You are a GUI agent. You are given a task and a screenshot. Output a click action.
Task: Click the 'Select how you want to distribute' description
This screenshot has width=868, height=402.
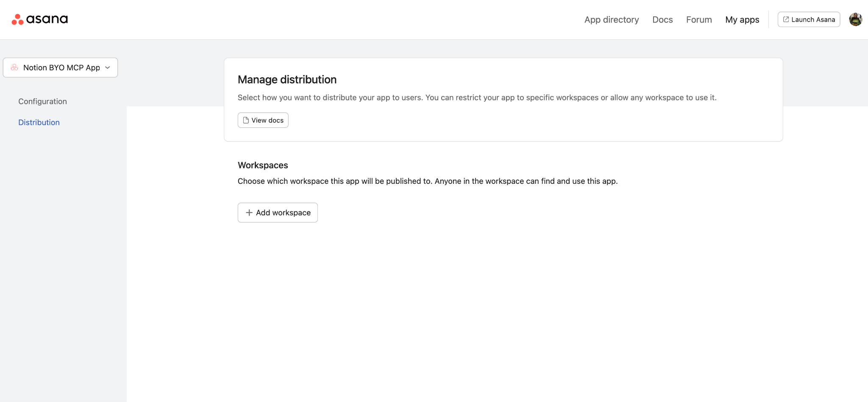(477, 97)
